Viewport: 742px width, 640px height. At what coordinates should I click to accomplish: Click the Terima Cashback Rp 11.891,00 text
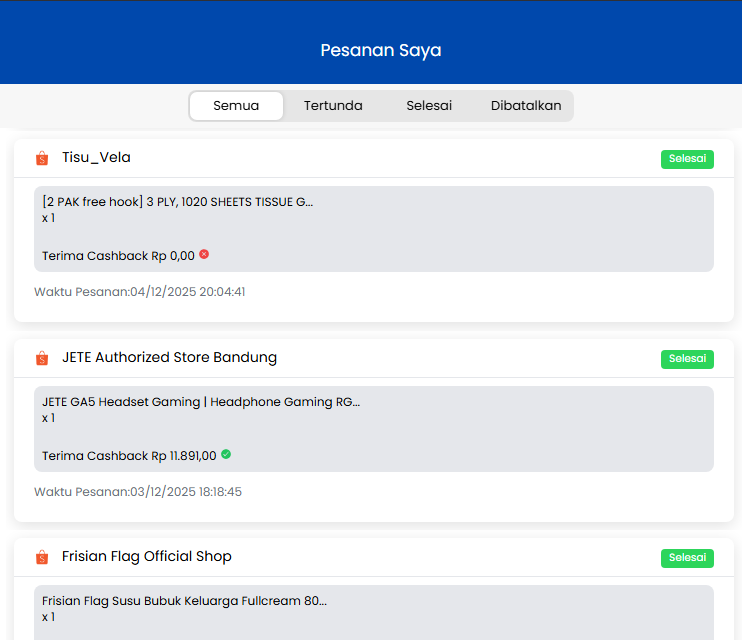point(129,456)
